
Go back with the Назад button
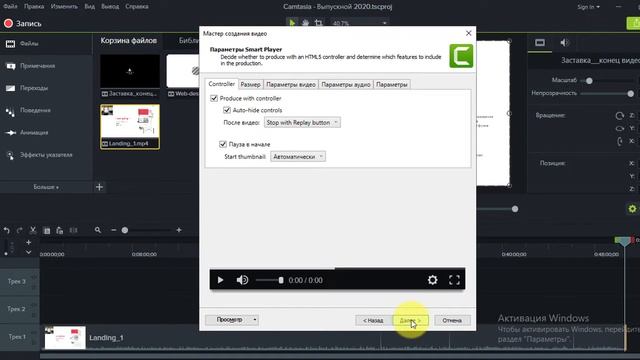coord(373,320)
